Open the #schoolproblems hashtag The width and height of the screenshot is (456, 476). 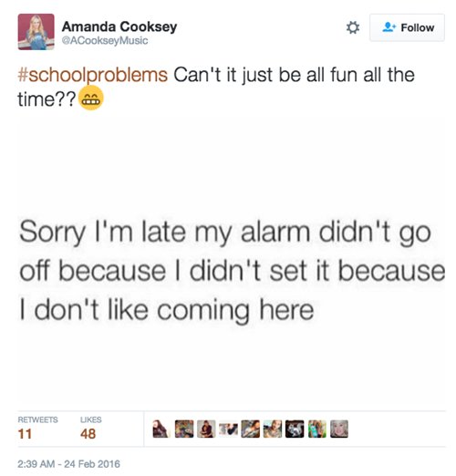click(x=93, y=75)
